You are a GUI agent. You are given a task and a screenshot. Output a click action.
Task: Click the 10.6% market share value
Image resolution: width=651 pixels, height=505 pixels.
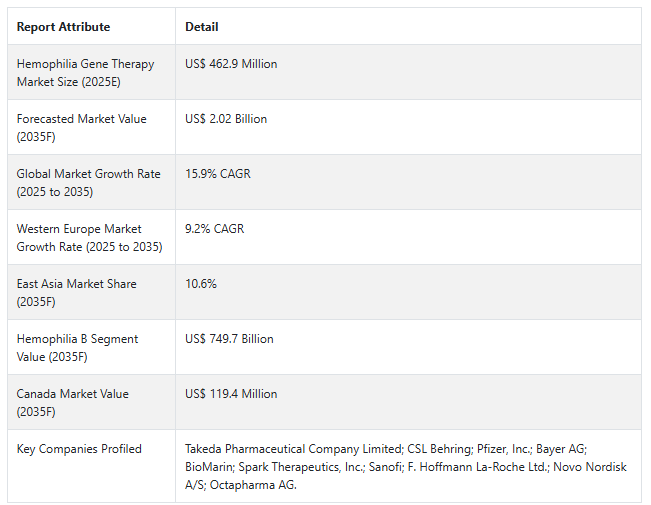click(201, 284)
